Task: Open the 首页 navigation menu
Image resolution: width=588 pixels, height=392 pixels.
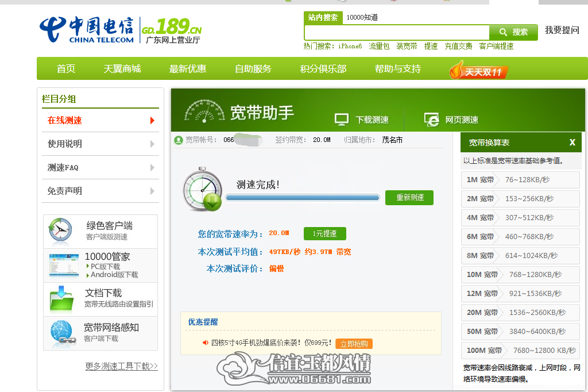Action: coord(66,69)
